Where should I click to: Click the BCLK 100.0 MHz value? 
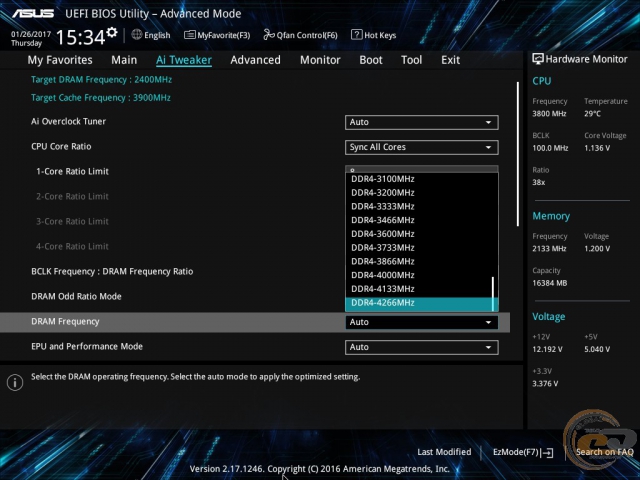click(x=550, y=148)
